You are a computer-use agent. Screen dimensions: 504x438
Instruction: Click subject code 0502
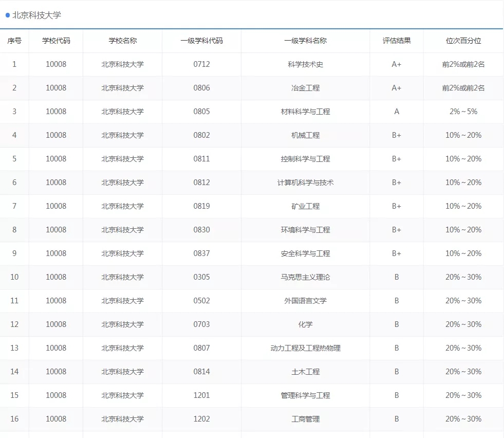[201, 301]
